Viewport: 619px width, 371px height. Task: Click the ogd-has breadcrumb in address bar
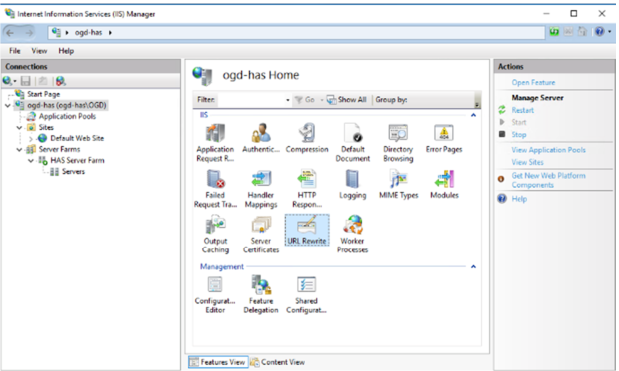(88, 32)
